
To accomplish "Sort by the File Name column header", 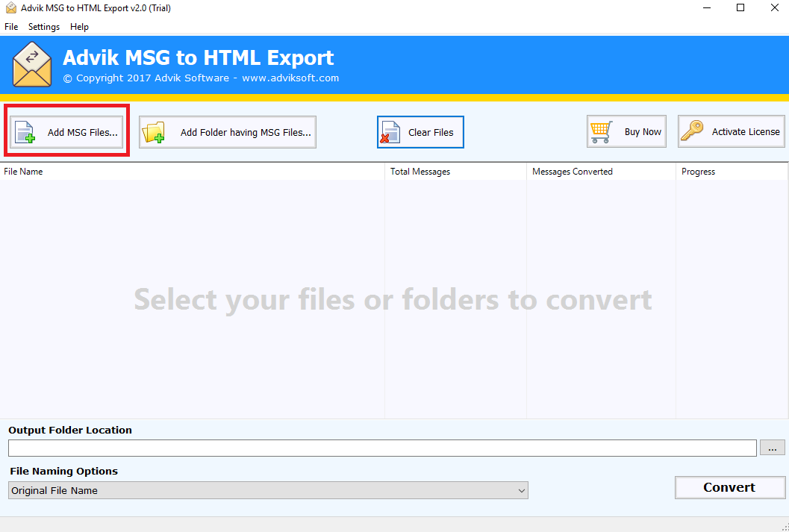I will [x=192, y=172].
